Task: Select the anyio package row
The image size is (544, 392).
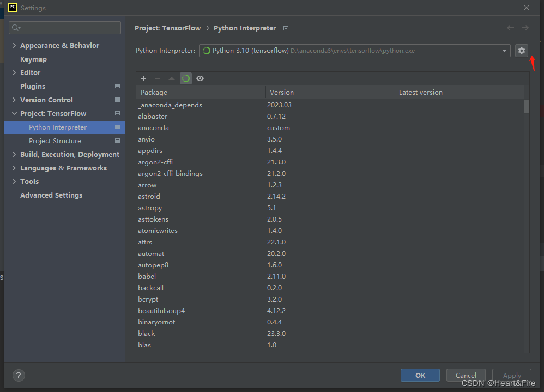Action: 330,139
